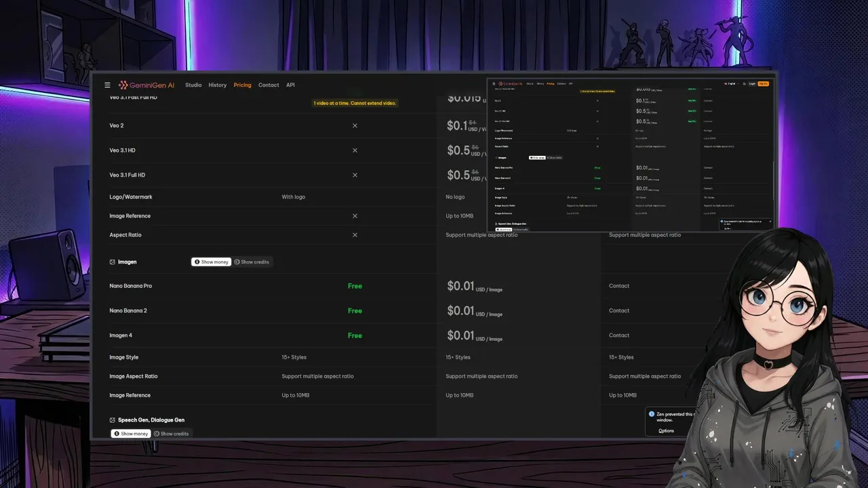
Task: Click the Veo 3.1 HD row label
Action: tap(123, 150)
